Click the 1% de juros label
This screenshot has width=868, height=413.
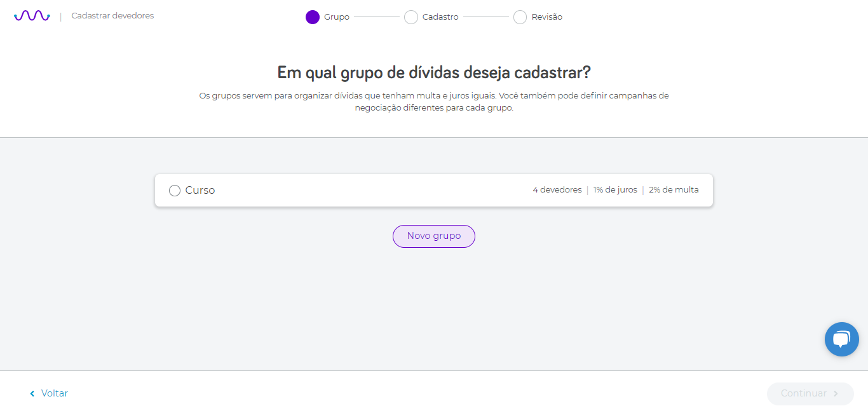[x=615, y=190]
